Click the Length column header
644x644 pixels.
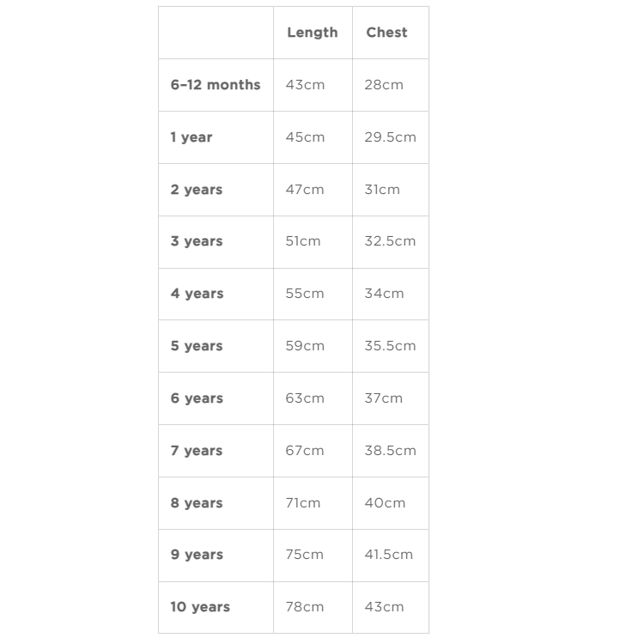click(312, 33)
